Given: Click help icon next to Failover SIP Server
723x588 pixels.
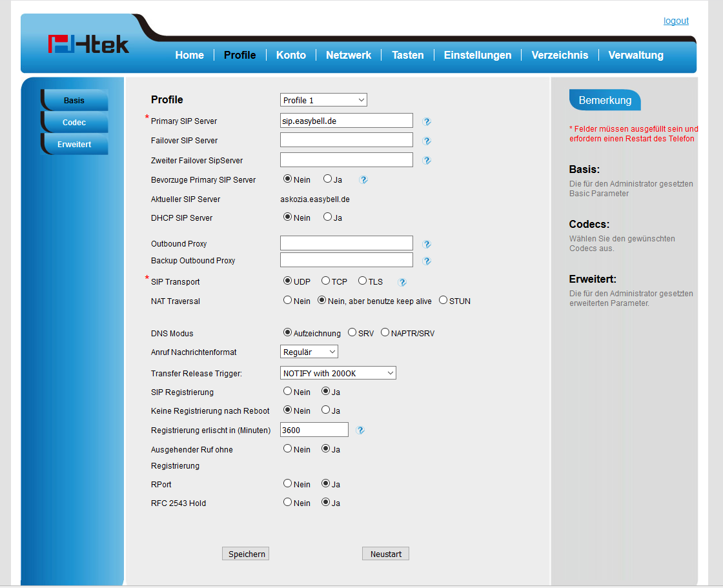Looking at the screenshot, I should click(427, 141).
